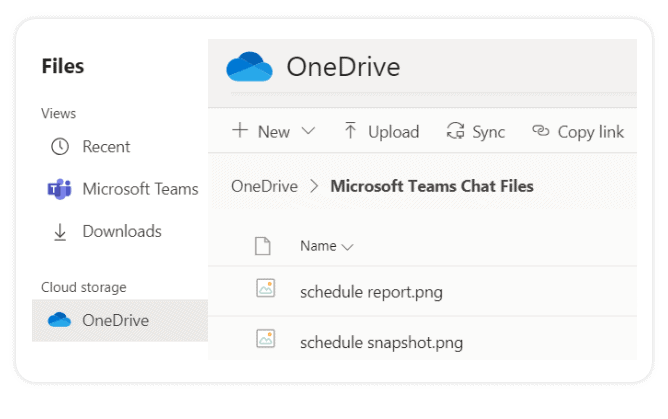Click the Sync button label
Screen dimensions: 668x419
click(488, 132)
